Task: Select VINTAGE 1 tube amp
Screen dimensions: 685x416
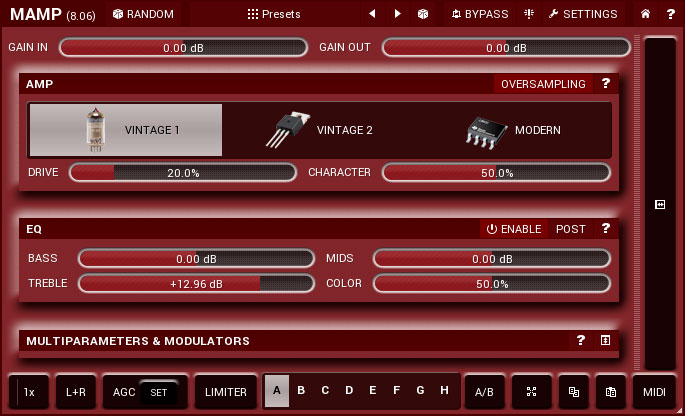Action: tap(126, 130)
